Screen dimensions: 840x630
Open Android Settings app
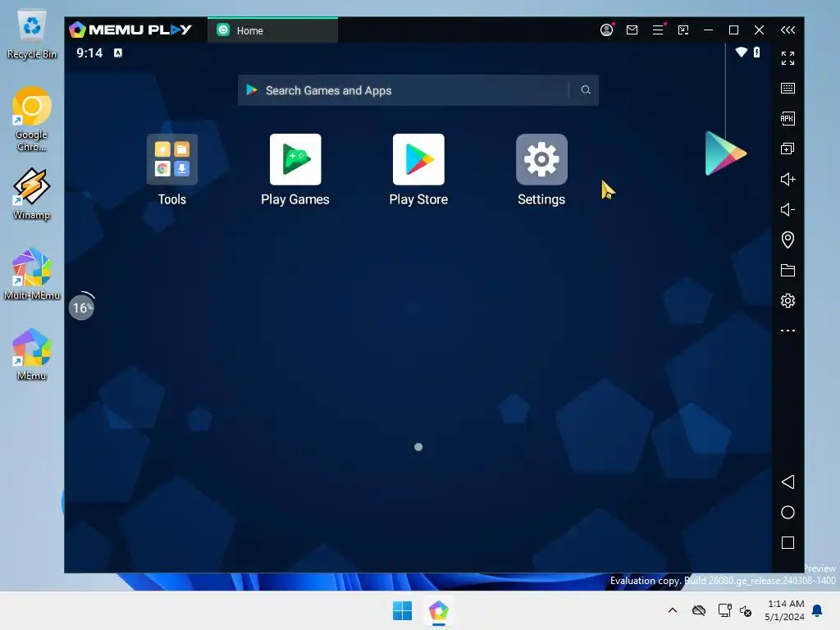click(x=541, y=159)
